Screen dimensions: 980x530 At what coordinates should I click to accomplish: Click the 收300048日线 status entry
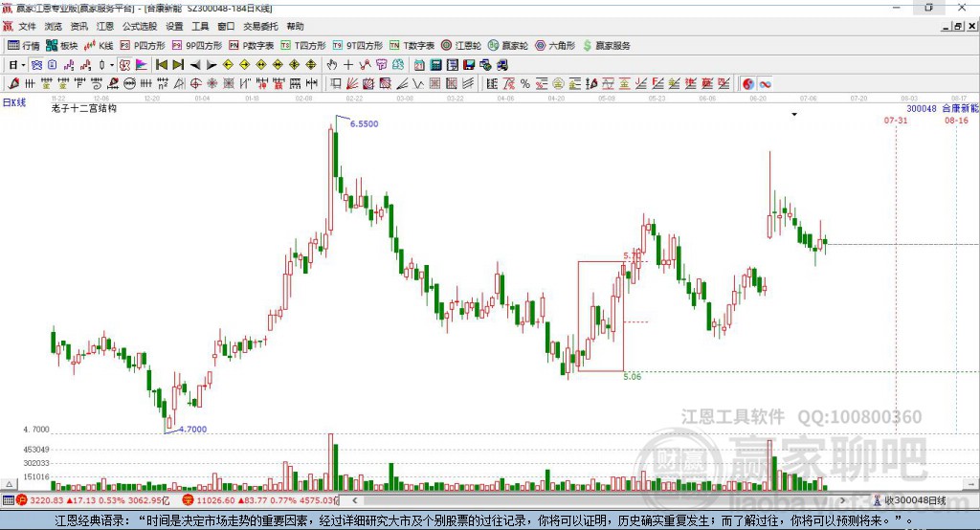909,500
